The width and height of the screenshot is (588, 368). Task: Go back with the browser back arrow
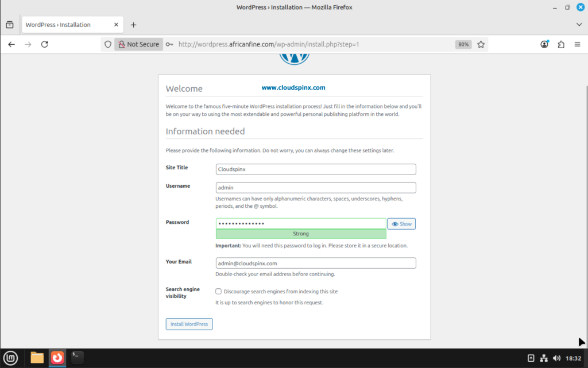[x=11, y=44]
